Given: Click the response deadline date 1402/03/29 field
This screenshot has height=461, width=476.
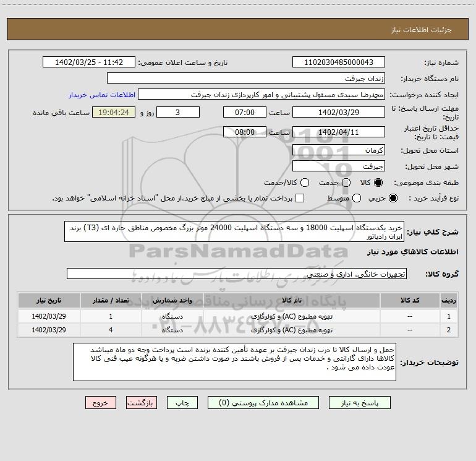Looking at the screenshot, I should [339, 112].
